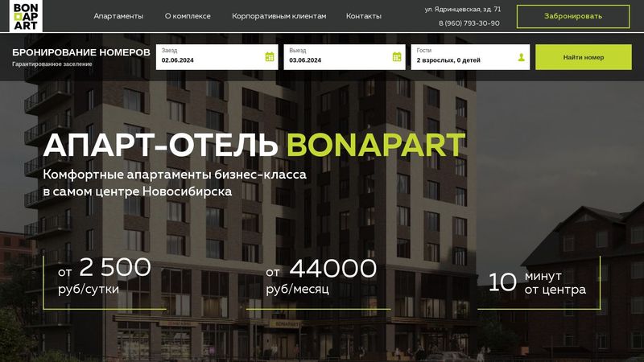Click the Найти номер button

tap(583, 57)
